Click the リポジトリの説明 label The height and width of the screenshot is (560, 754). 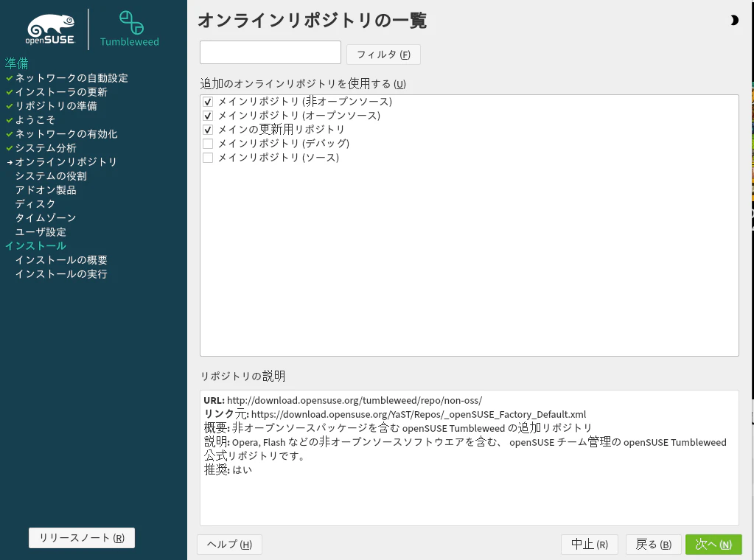pyautogui.click(x=242, y=376)
